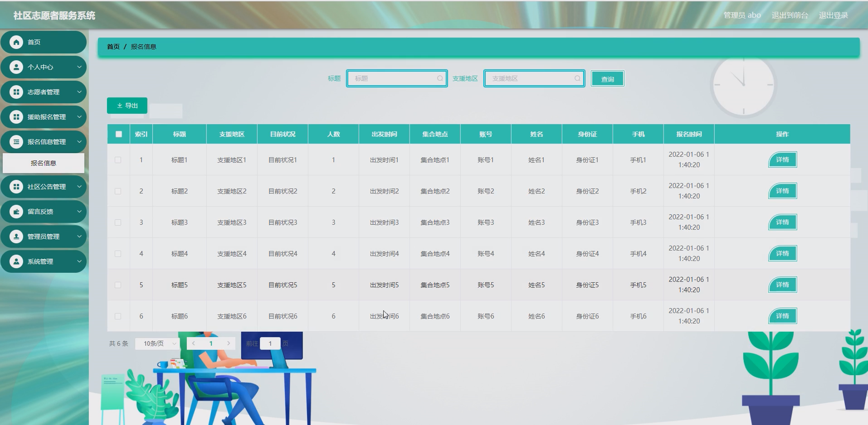
Task: Collapse 报名信息管理 menu chevron
Action: click(79, 142)
